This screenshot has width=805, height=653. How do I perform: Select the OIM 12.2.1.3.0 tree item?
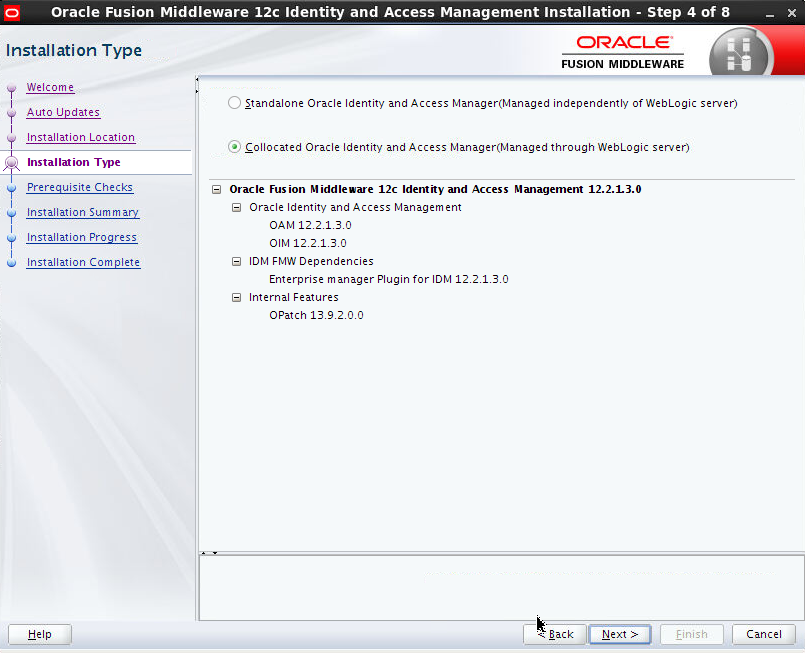pos(308,243)
